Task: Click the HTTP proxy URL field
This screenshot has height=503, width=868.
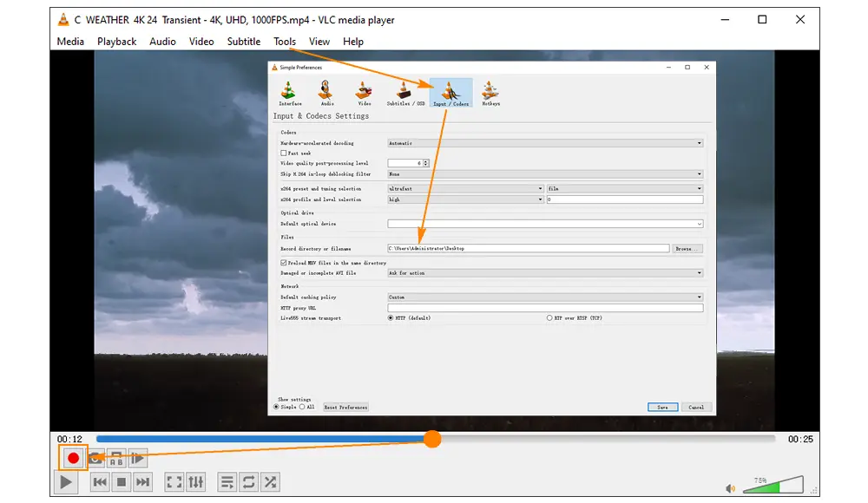Action: pos(545,308)
